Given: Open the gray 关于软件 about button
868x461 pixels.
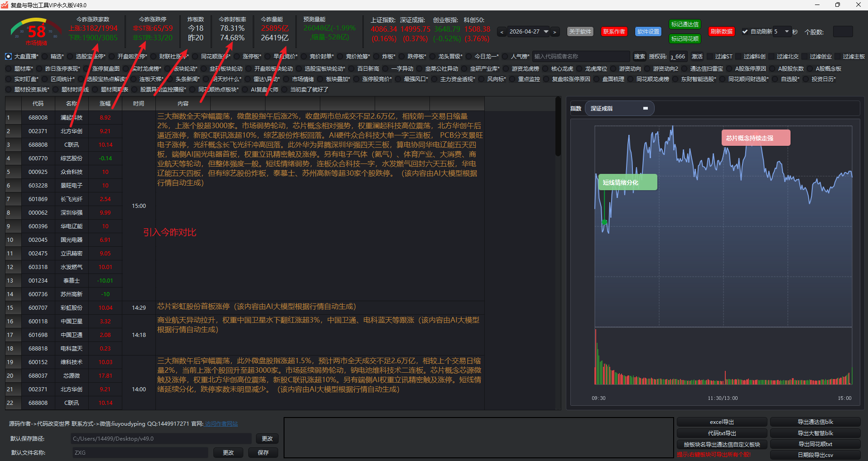Looking at the screenshot, I should tap(580, 32).
